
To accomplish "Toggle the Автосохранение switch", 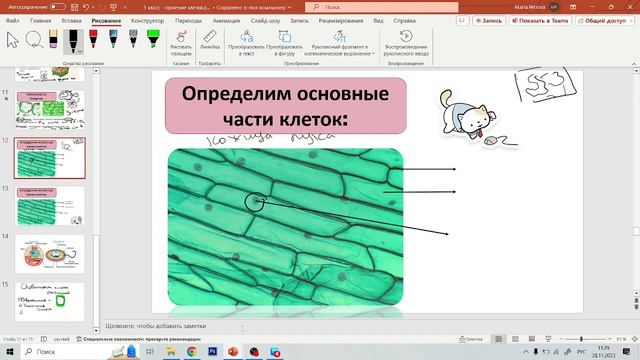I will pos(58,7).
